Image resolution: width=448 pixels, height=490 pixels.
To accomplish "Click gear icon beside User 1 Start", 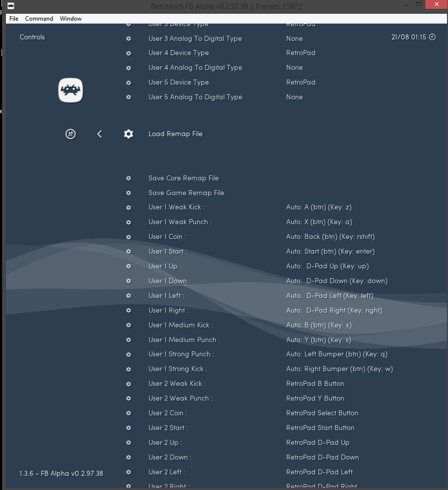I will (x=128, y=252).
